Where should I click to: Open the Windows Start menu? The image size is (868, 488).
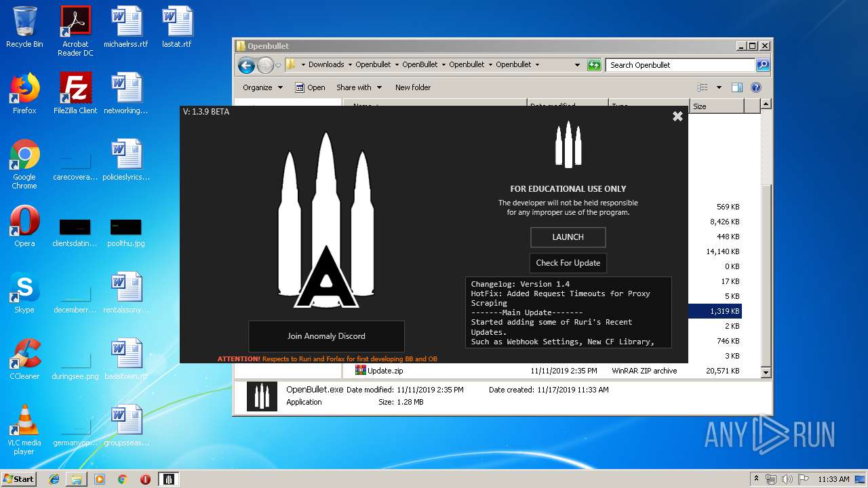(19, 479)
